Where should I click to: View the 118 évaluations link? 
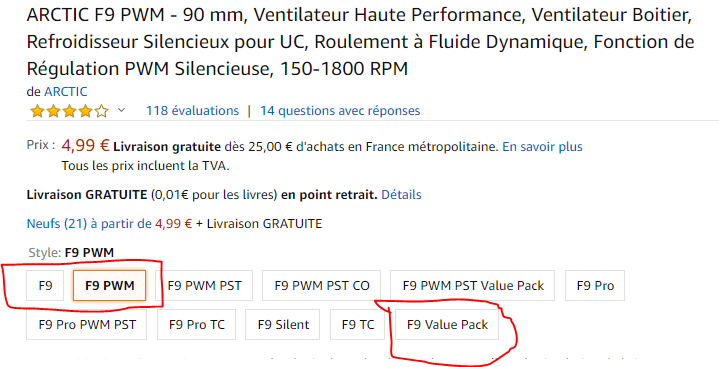192,111
